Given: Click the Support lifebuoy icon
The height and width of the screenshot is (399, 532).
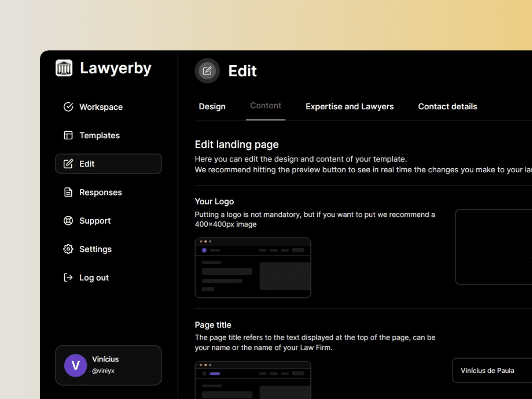Looking at the screenshot, I should pyautogui.click(x=68, y=221).
